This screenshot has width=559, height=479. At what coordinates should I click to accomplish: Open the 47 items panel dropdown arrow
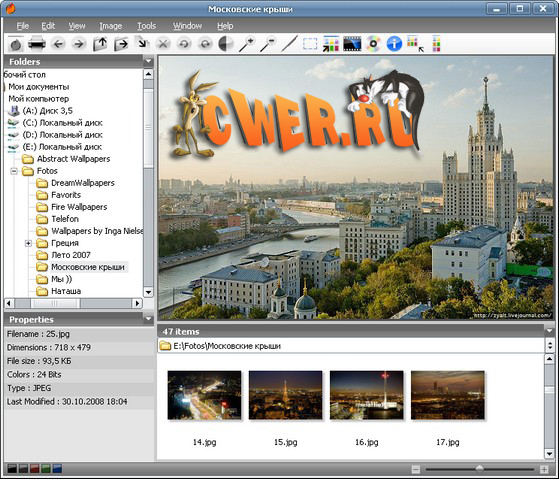pos(549,331)
